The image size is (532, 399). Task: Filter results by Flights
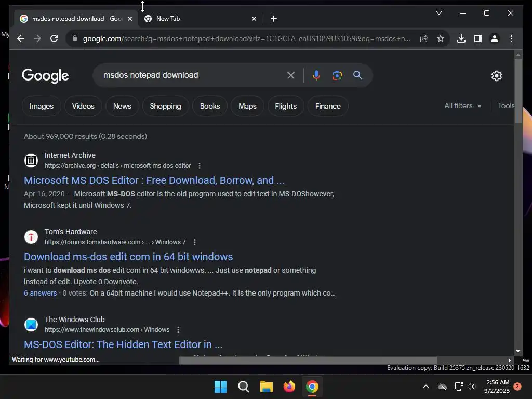286,106
